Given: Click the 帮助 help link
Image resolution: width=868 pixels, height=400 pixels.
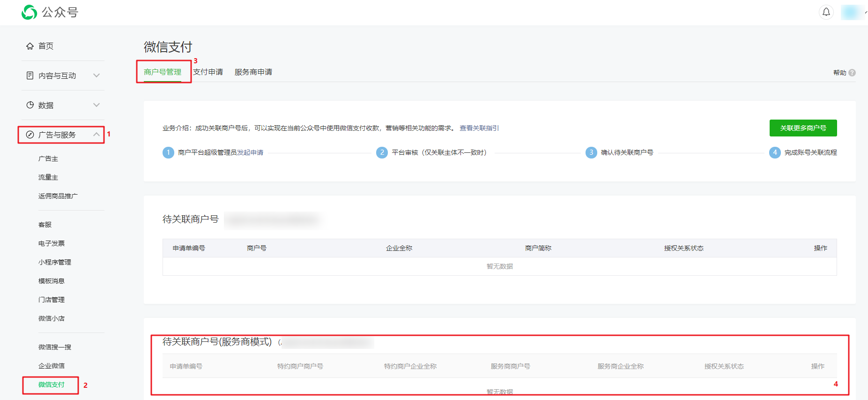Looking at the screenshot, I should (839, 73).
